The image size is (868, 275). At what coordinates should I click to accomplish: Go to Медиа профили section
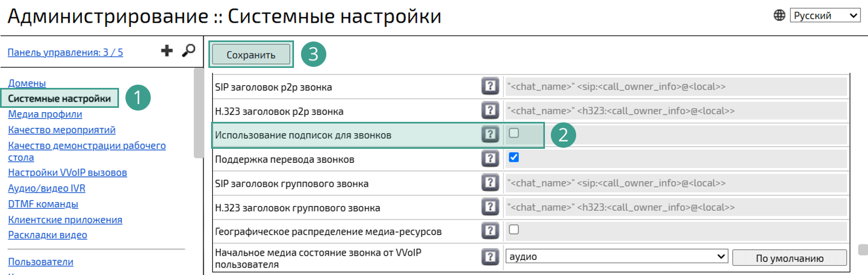45,114
